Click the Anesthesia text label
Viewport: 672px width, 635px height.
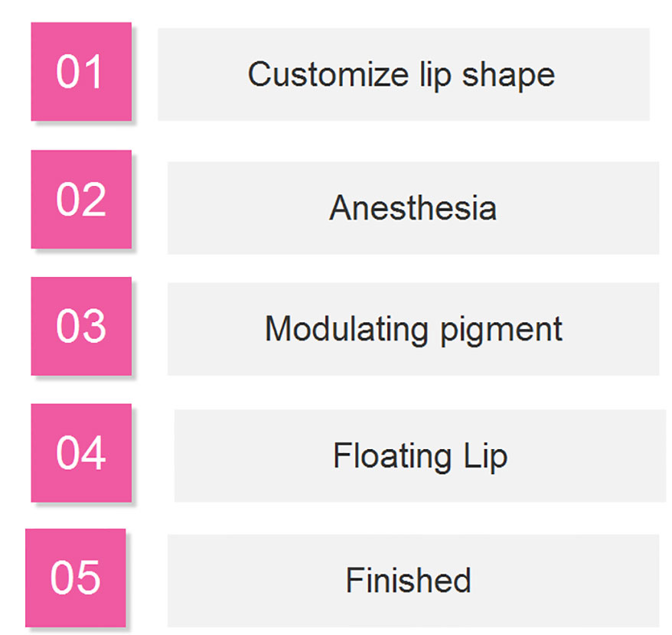[x=413, y=208]
